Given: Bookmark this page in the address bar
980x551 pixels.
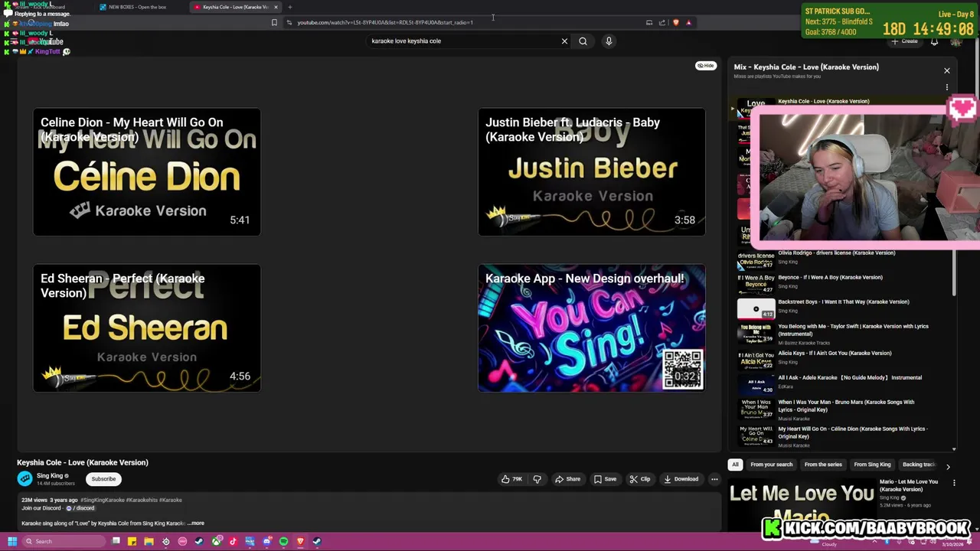Looking at the screenshot, I should click(x=274, y=22).
